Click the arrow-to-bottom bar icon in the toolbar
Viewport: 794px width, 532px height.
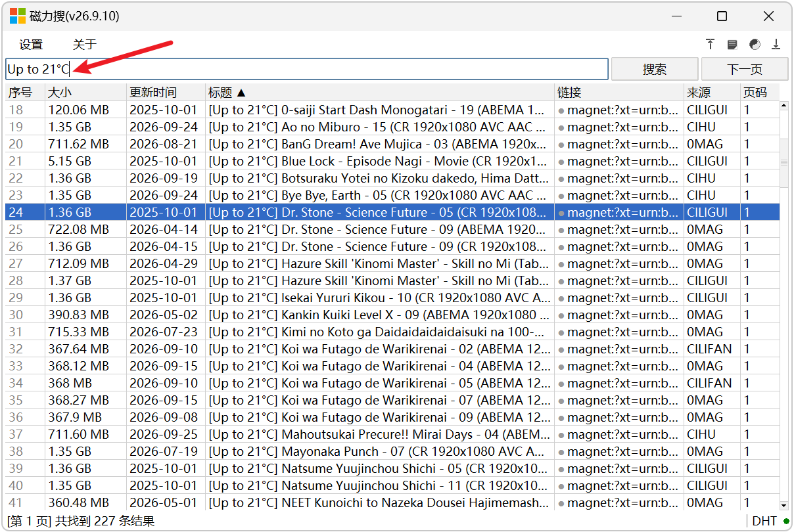[776, 44]
